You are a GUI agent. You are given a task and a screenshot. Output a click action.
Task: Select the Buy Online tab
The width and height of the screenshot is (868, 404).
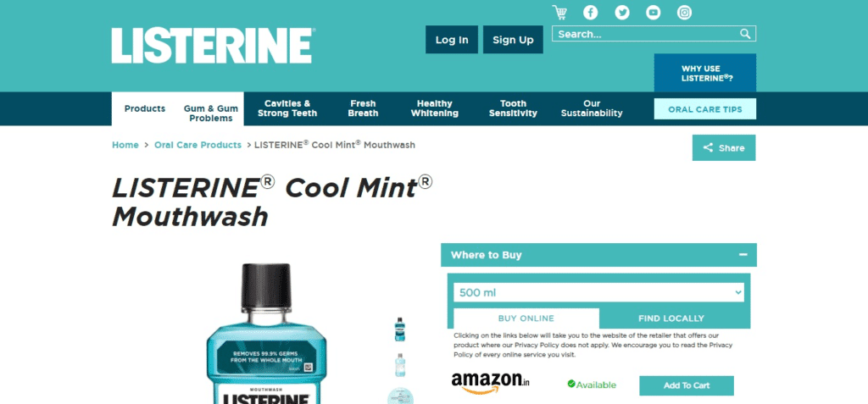[526, 318]
